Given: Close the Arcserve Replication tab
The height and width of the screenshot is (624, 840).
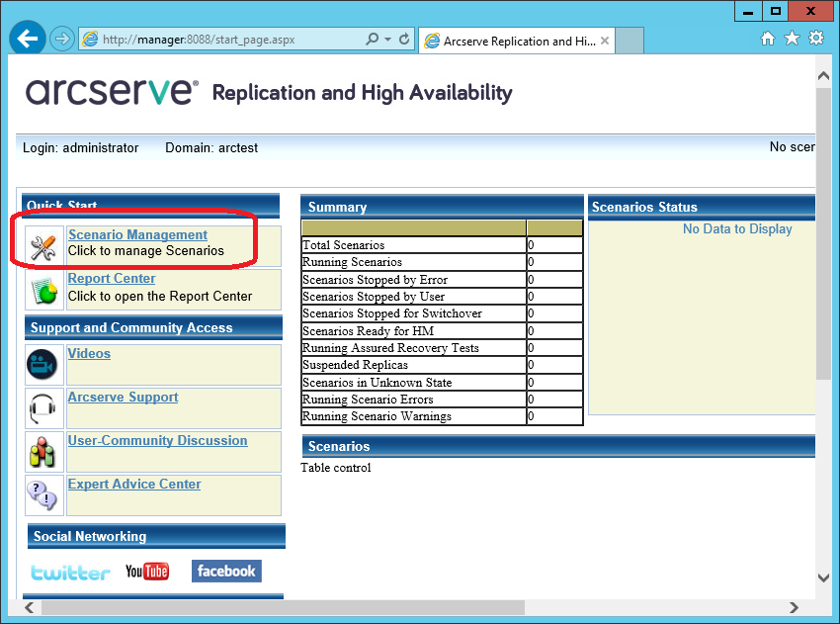Looking at the screenshot, I should [x=605, y=41].
